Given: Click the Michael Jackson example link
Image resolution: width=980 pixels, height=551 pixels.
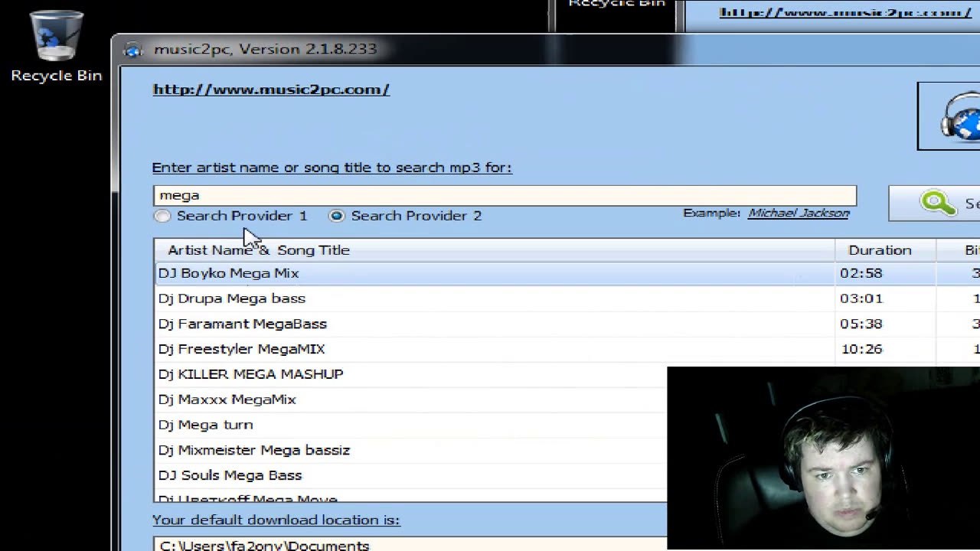Looking at the screenshot, I should tap(799, 213).
